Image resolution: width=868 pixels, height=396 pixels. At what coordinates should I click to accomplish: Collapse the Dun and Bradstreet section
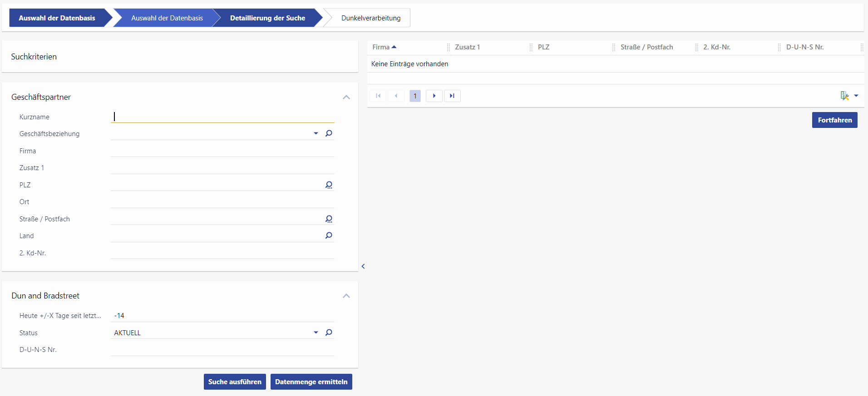pyautogui.click(x=346, y=296)
